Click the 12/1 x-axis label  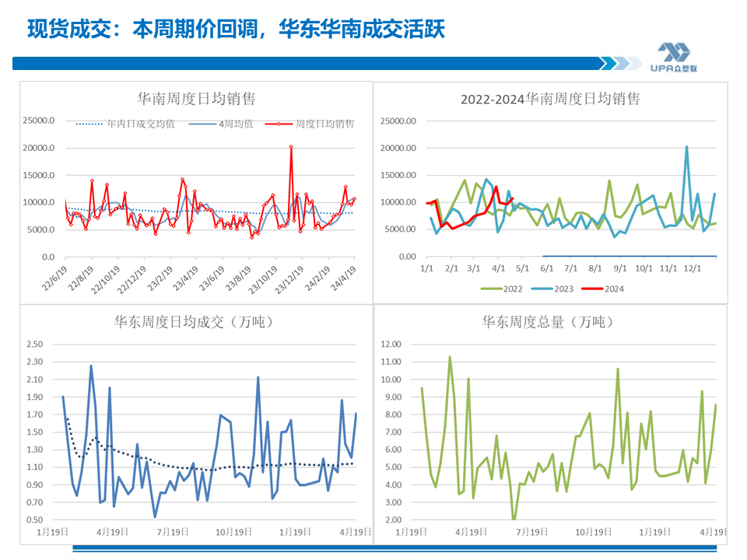pyautogui.click(x=693, y=268)
